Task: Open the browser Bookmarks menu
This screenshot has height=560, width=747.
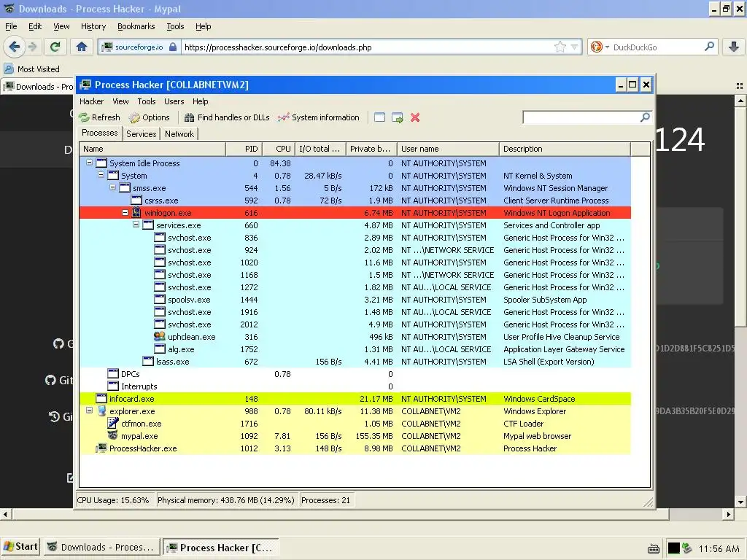Action: tap(136, 27)
